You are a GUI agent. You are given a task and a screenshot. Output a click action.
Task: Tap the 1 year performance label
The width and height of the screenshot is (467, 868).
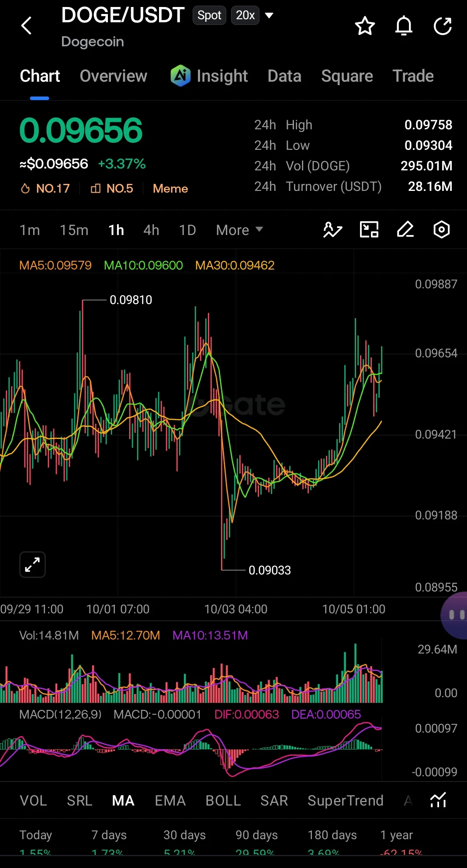tap(397, 835)
